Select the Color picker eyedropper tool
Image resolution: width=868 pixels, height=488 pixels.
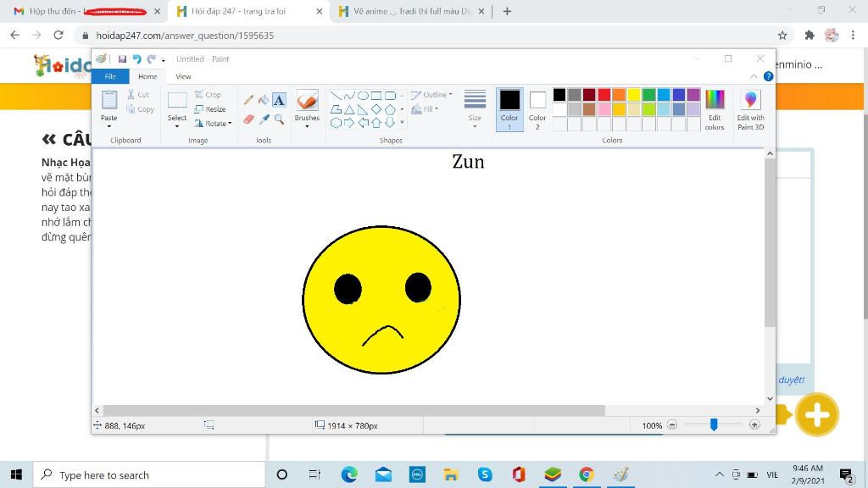pos(264,119)
